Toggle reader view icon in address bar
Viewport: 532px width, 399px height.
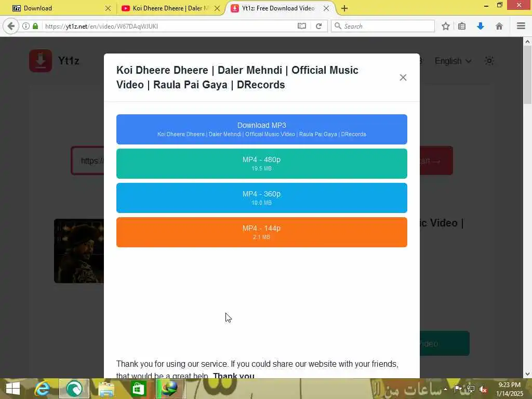click(x=302, y=26)
